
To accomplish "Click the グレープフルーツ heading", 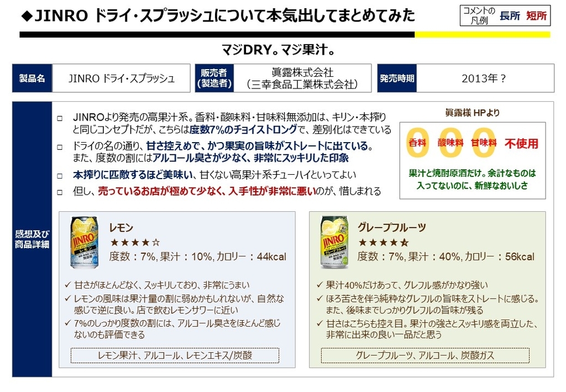I will tap(392, 227).
